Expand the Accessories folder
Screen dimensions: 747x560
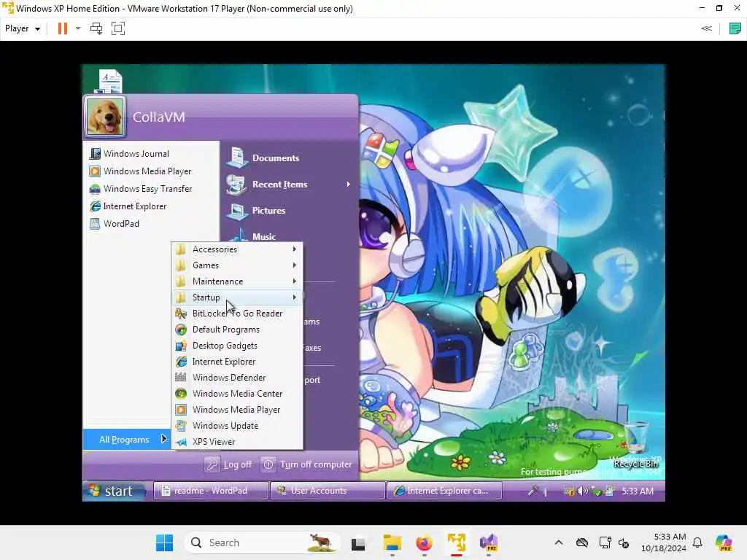pos(237,249)
